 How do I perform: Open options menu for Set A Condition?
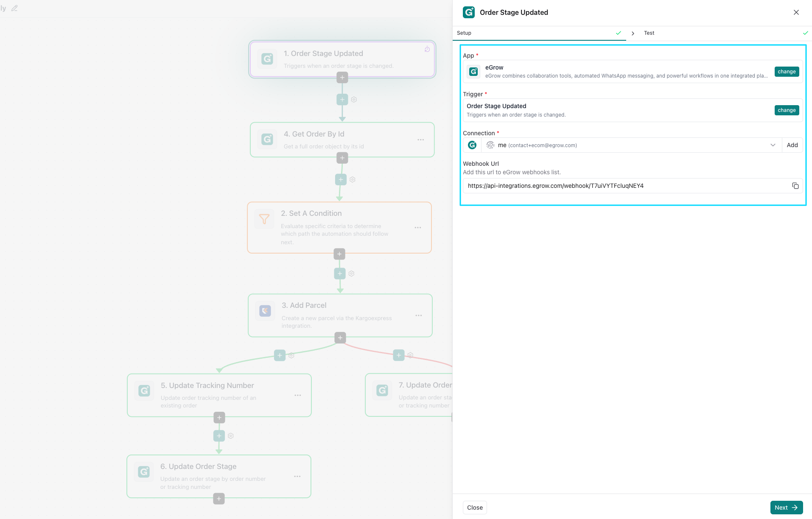tap(418, 228)
